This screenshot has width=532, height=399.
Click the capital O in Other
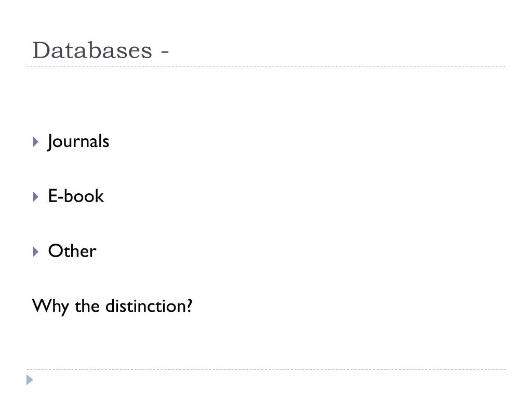point(56,251)
